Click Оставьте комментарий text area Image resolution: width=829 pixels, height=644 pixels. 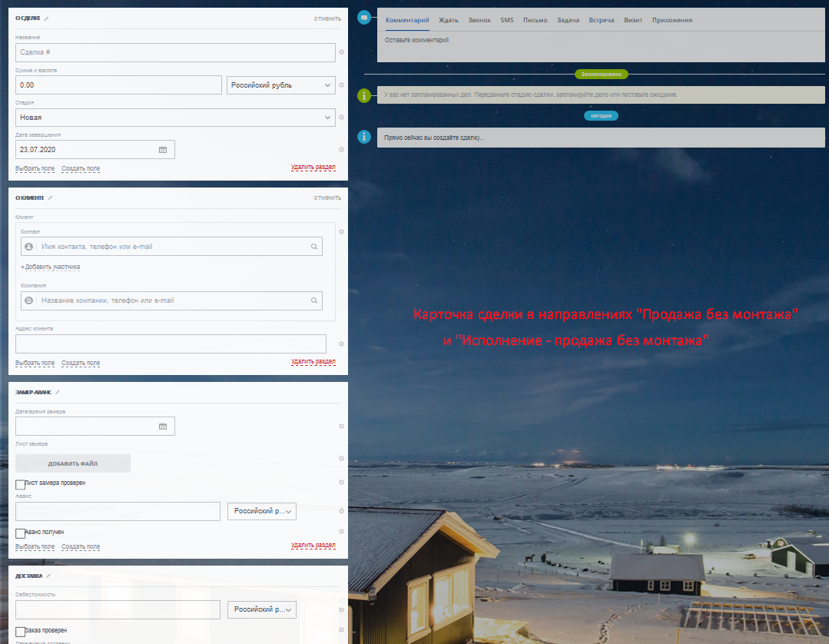(x=601, y=47)
